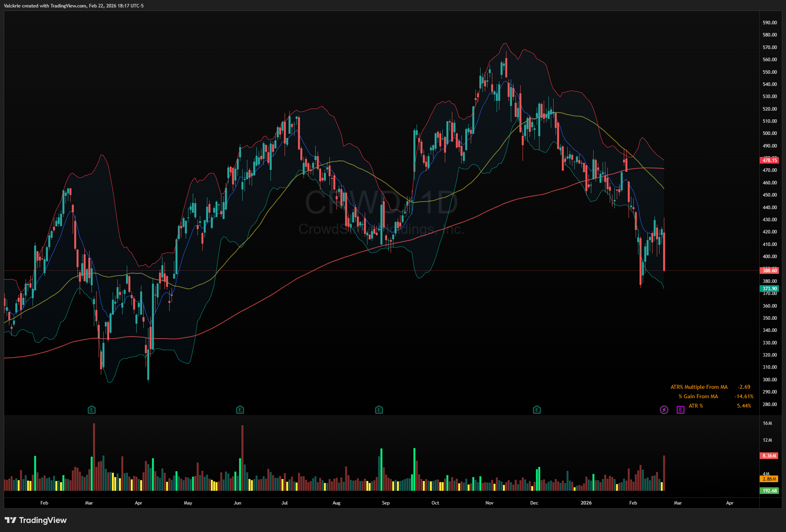Click the red 388.60 last price label
Screen dimensions: 786x532
click(x=770, y=271)
